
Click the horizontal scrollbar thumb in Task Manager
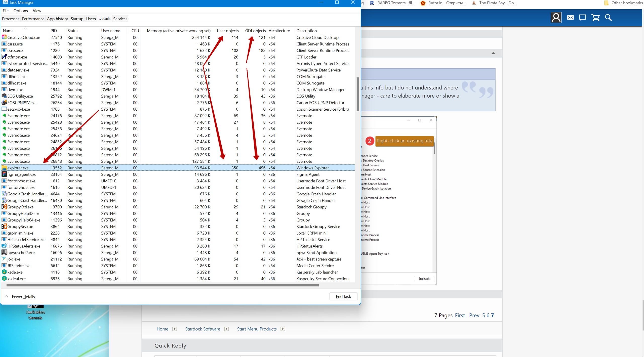click(x=163, y=285)
